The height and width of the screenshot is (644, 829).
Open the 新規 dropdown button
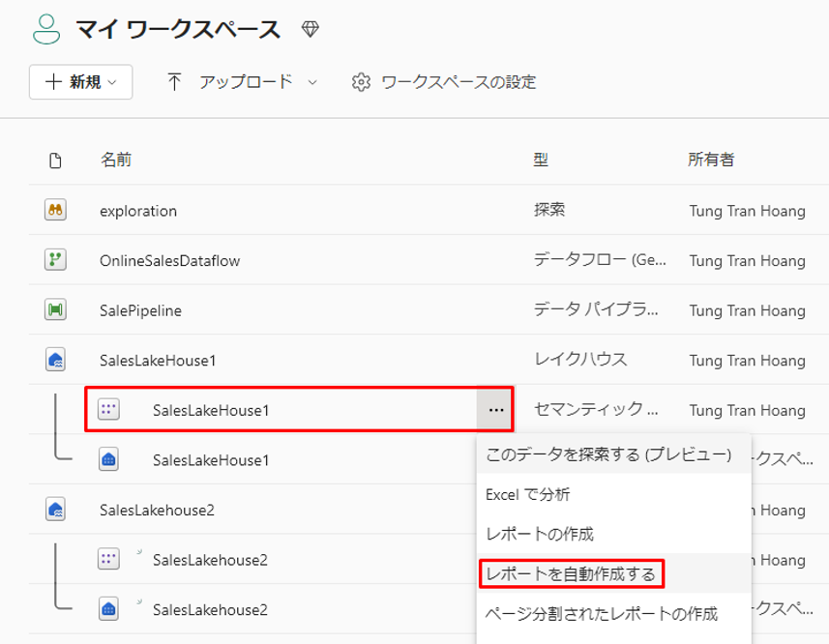[80, 82]
